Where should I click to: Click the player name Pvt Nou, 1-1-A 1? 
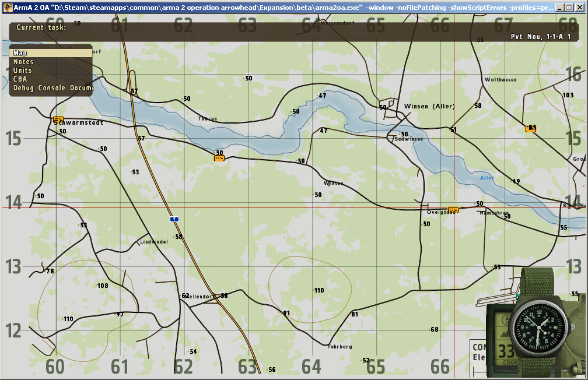point(540,36)
